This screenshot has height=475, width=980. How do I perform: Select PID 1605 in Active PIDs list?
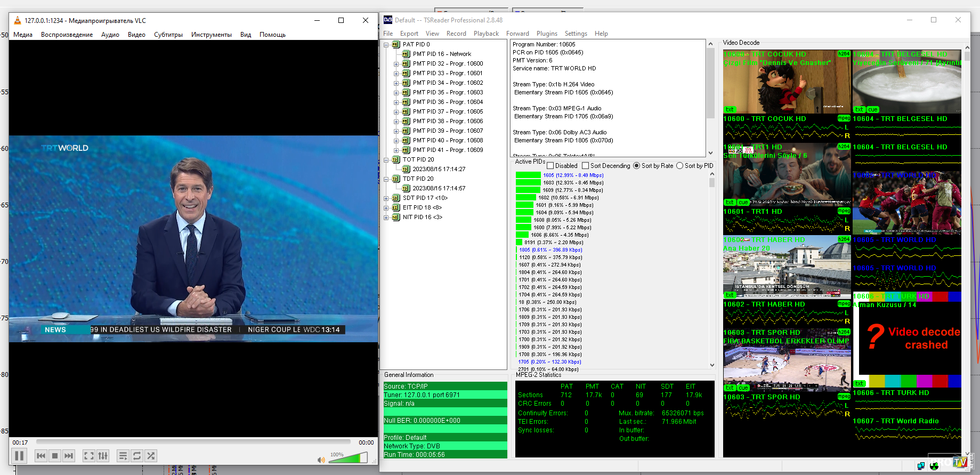coord(573,175)
